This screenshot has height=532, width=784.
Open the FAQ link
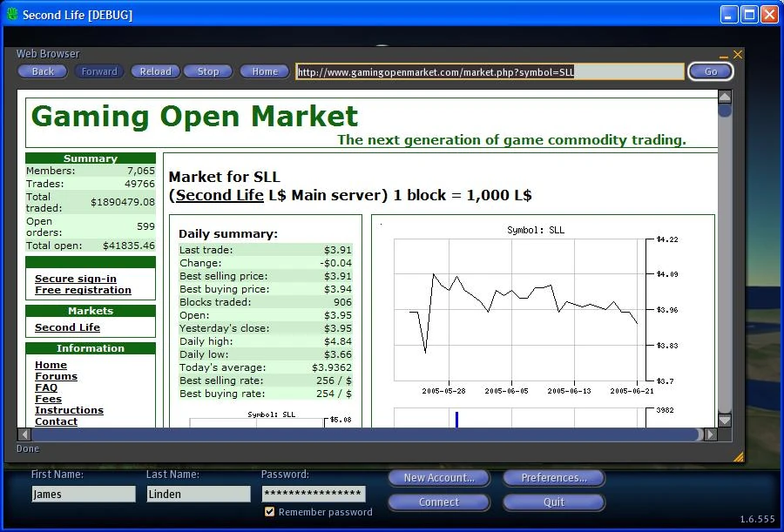46,387
